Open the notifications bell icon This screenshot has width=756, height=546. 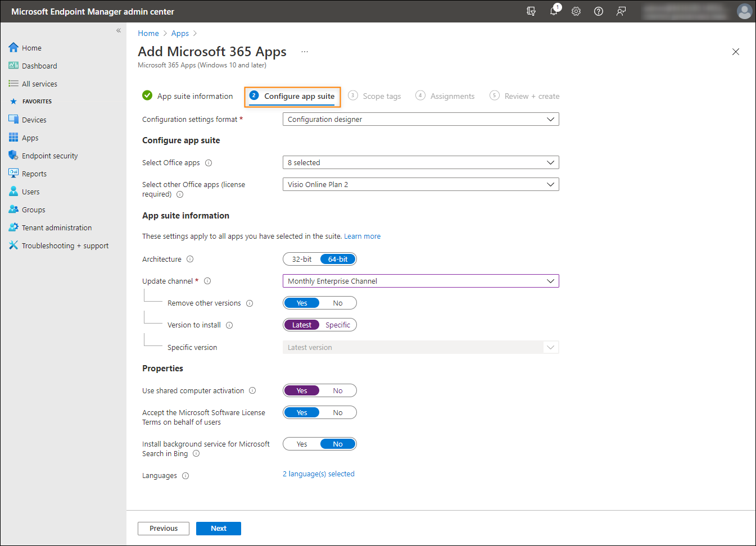[554, 11]
